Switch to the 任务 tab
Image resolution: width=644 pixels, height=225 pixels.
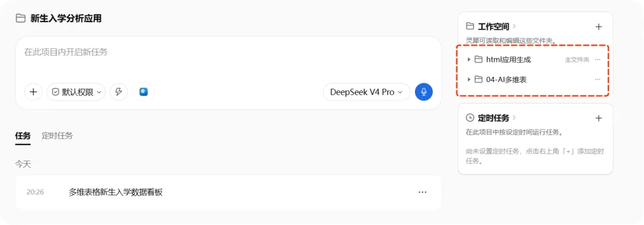(23, 136)
